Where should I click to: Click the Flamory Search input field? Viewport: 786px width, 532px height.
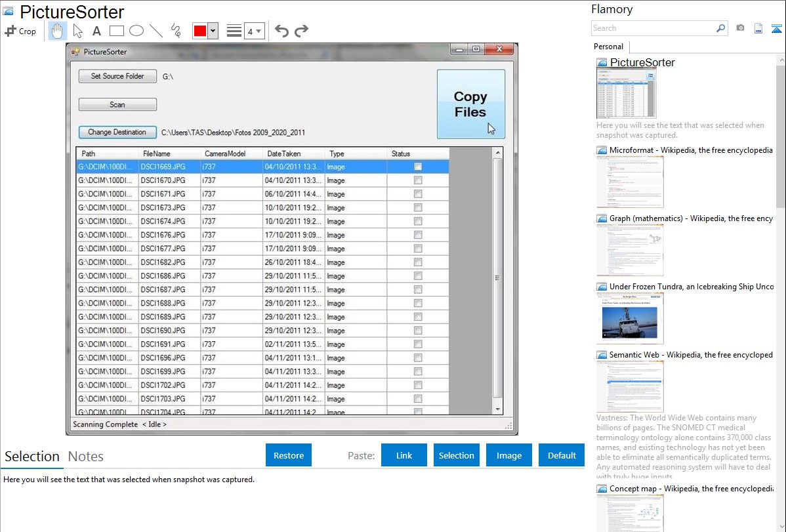click(x=653, y=28)
